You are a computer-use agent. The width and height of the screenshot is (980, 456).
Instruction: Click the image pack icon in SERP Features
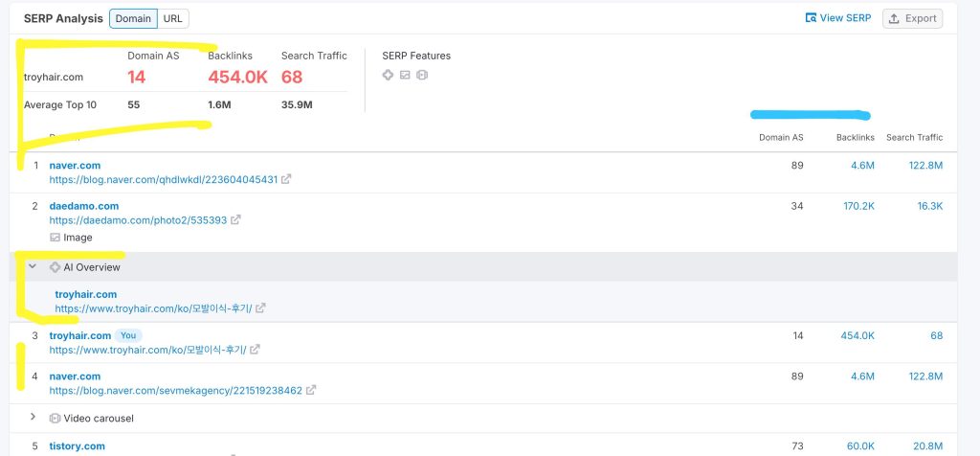coord(405,75)
